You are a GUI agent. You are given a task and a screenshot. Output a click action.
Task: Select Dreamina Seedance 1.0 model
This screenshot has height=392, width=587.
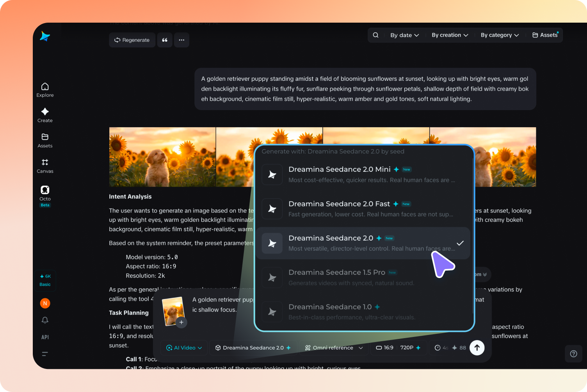pyautogui.click(x=363, y=312)
